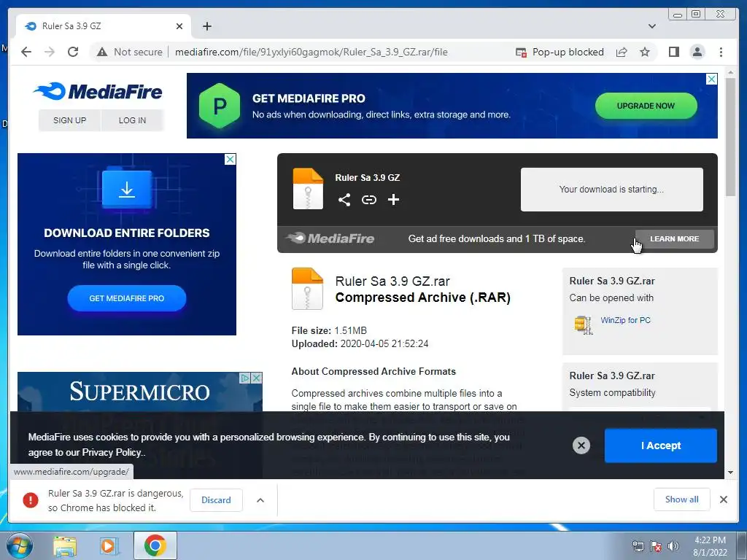Screen dimensions: 747x560
Task: Click UPGRADE NOW in the Pro banner
Action: [646, 106]
